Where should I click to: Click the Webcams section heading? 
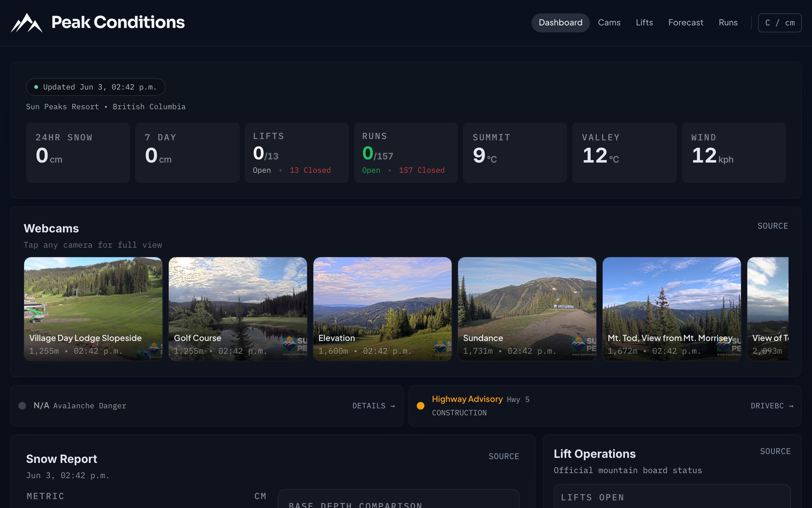(51, 229)
